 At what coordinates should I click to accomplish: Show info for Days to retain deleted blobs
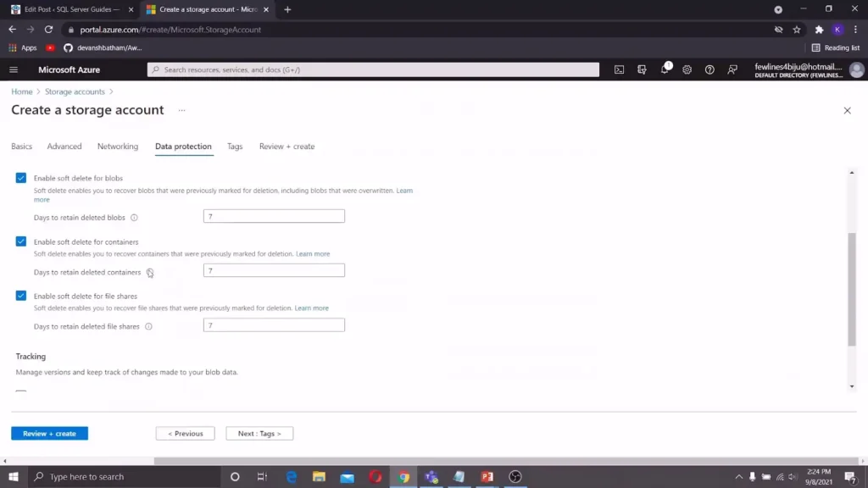[x=134, y=218]
